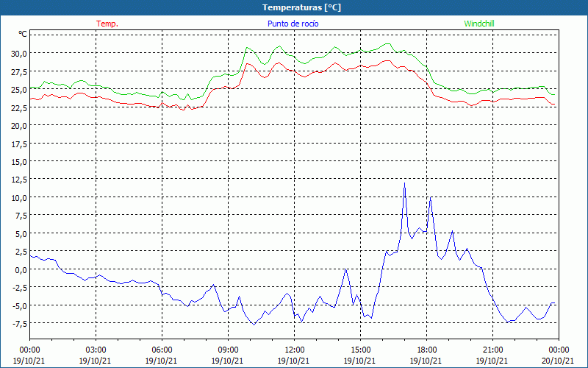The image size is (588, 368).
Task: Click the dew point spike just after 18:00
Action: pyautogui.click(x=431, y=197)
